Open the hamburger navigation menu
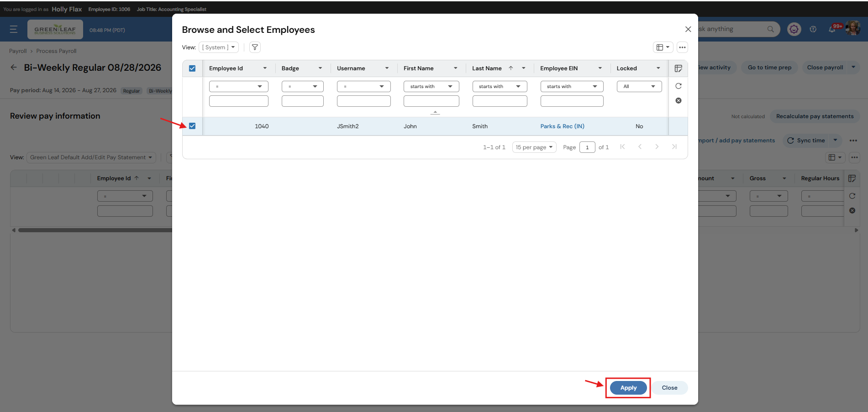The width and height of the screenshot is (868, 412). tap(14, 29)
